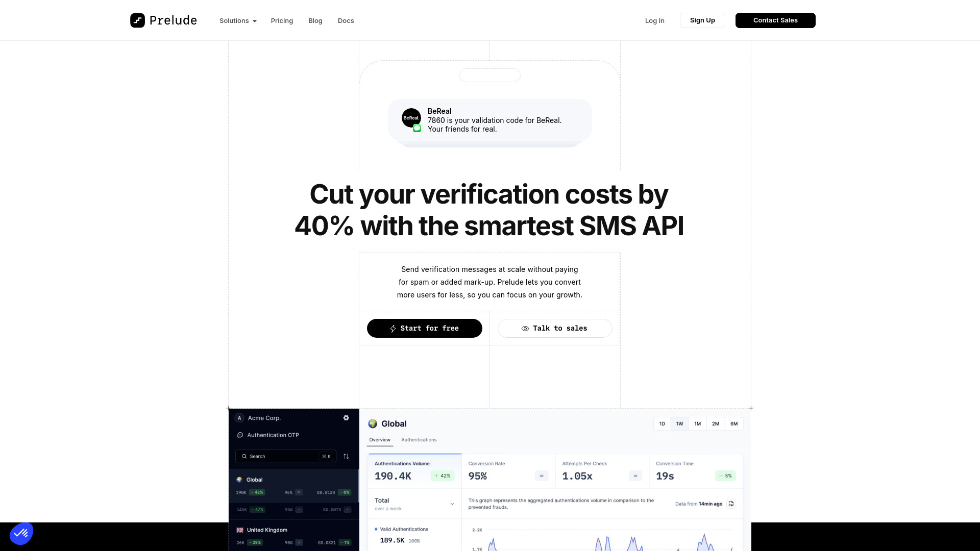Expand the Solutions dropdown in navbar
The height and width of the screenshot is (551, 980).
click(x=238, y=20)
